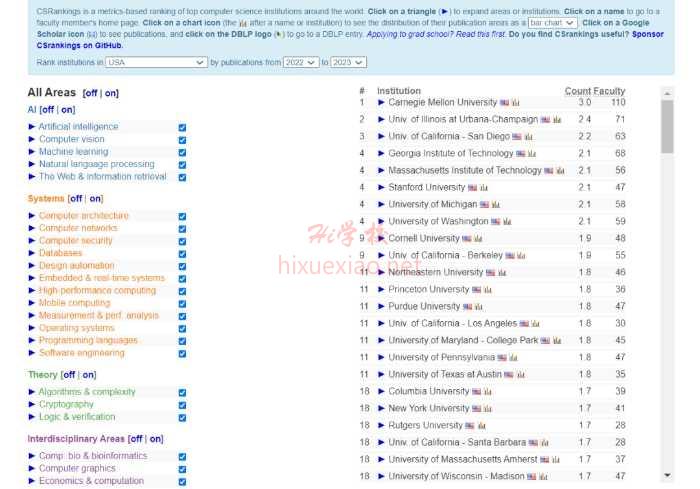Expand Algorithms & complexity area triangle

[x=32, y=392]
